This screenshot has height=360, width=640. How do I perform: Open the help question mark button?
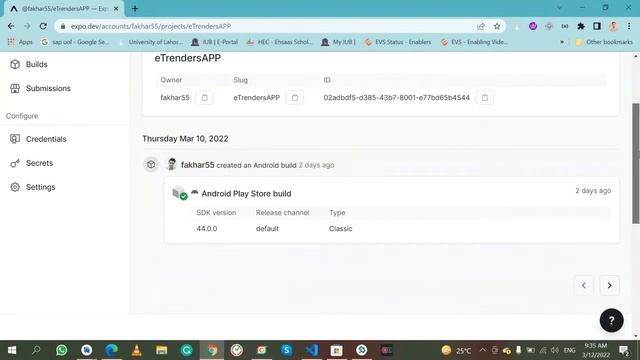[x=611, y=320]
